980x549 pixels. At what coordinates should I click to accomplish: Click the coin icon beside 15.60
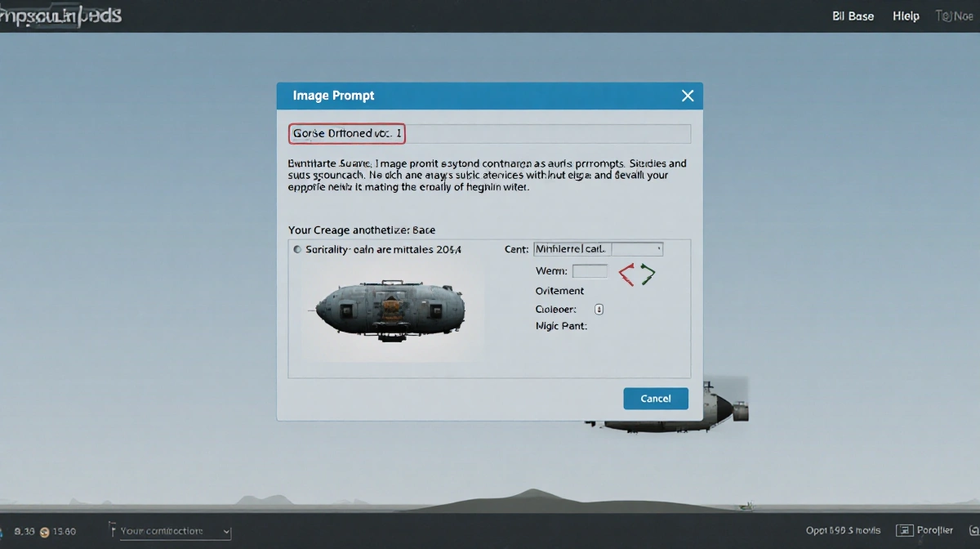[44, 531]
